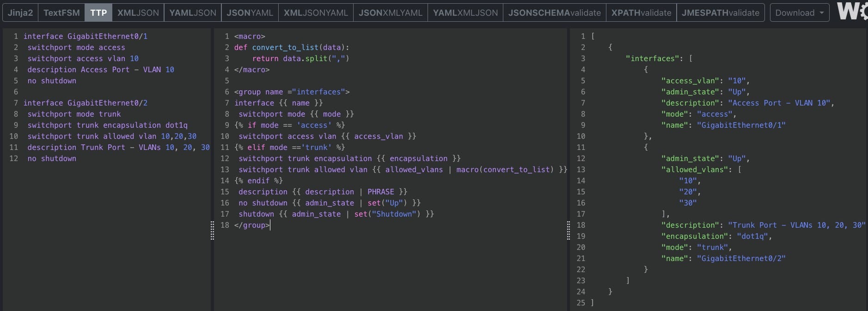Click 'switchport access vlan 10' in input pane

[83, 58]
